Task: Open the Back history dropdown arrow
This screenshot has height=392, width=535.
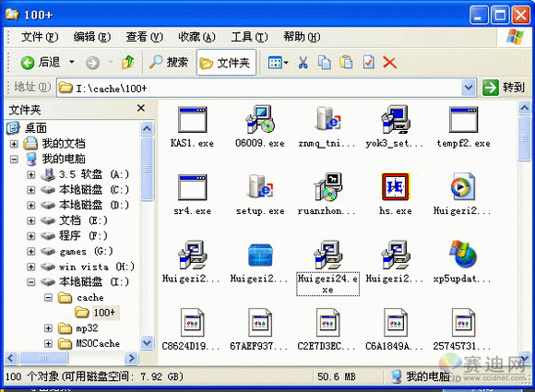Action: coord(72,63)
